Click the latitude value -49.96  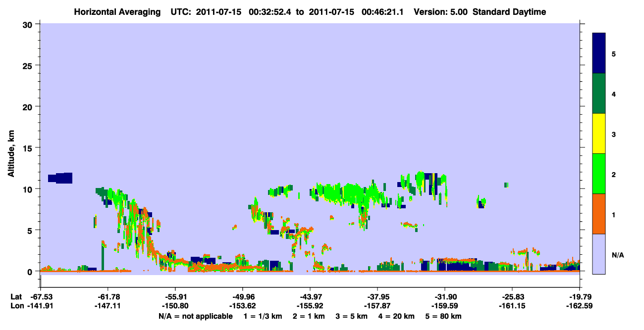(243, 297)
